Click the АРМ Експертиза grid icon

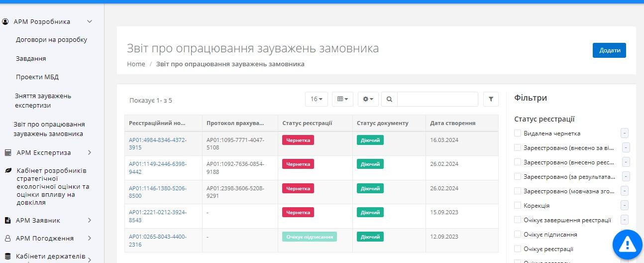8,152
